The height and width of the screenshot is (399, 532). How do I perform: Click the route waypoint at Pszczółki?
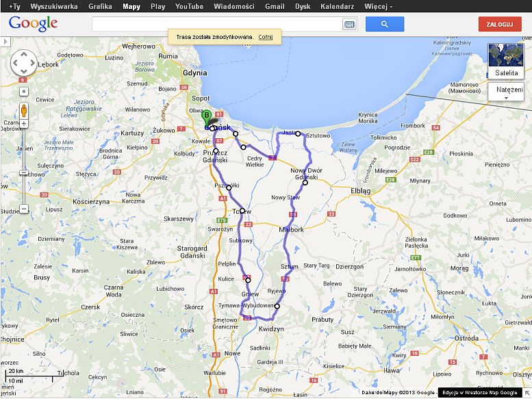(x=229, y=188)
